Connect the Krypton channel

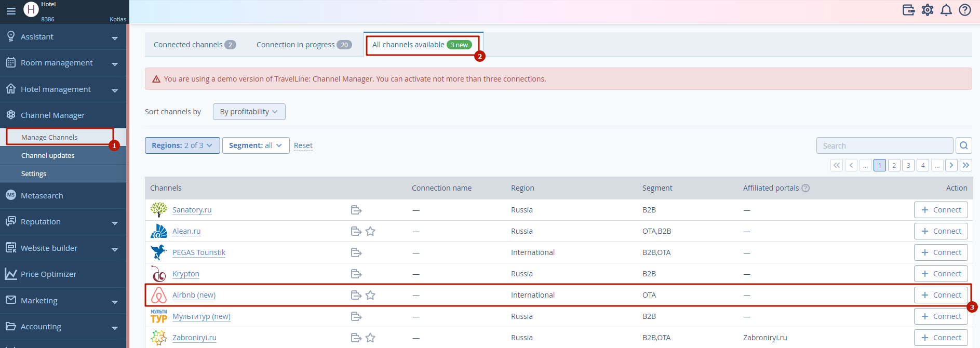(941, 274)
